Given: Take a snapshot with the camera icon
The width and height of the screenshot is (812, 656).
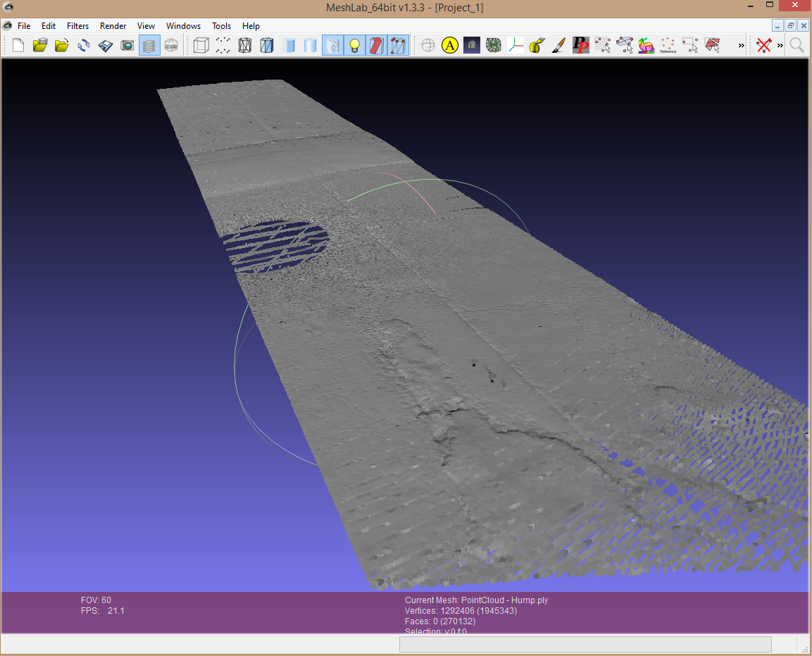Looking at the screenshot, I should coord(127,46).
